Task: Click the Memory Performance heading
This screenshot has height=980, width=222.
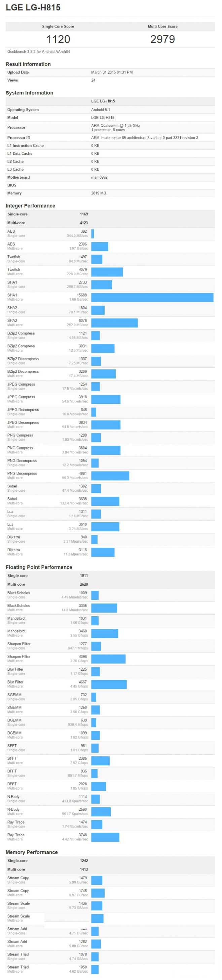Action: click(32, 853)
